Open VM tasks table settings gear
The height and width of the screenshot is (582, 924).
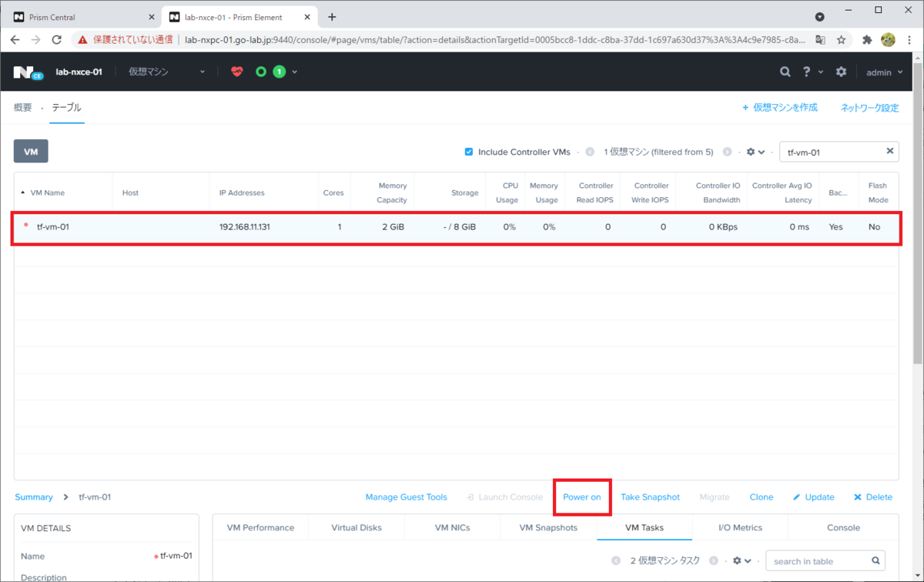pos(742,561)
